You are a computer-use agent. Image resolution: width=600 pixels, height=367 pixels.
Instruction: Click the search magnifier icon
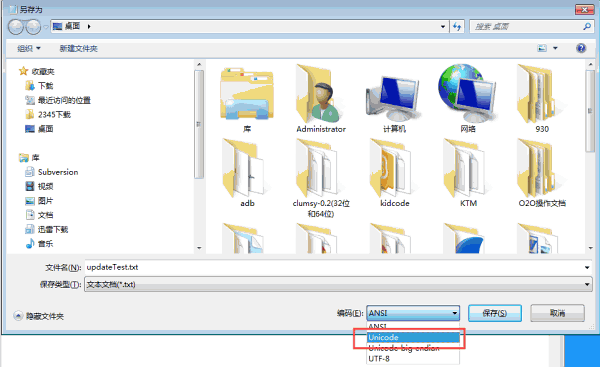click(x=587, y=26)
